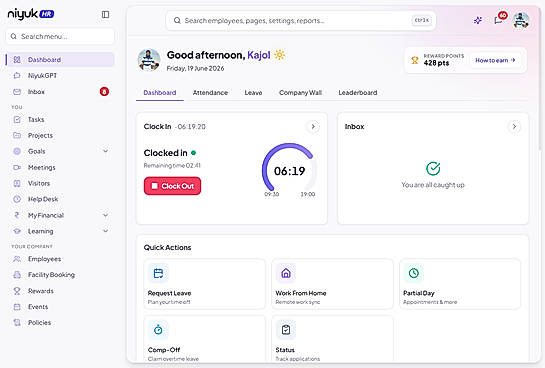The height and width of the screenshot is (368, 545).
Task: Click the global search employees field
Action: point(301,21)
